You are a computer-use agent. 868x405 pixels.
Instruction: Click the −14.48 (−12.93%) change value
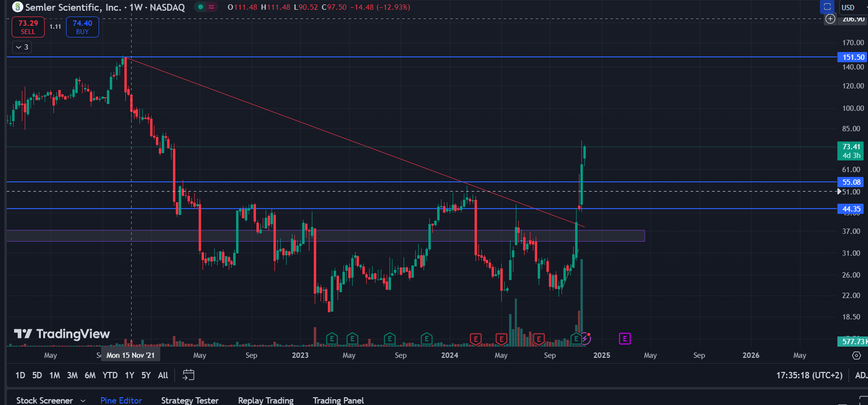point(380,7)
